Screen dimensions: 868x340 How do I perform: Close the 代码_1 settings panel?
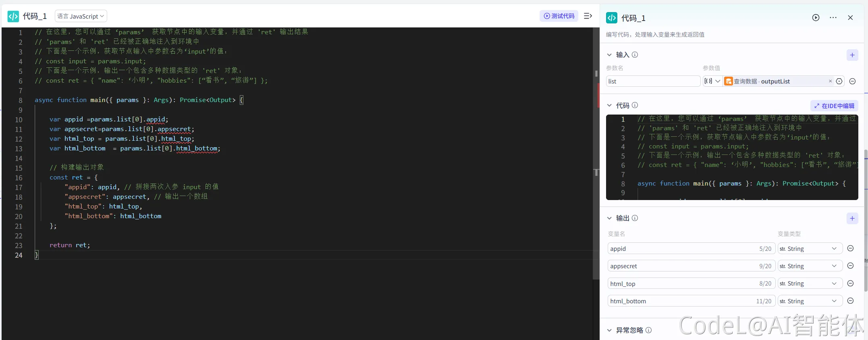[x=850, y=18]
